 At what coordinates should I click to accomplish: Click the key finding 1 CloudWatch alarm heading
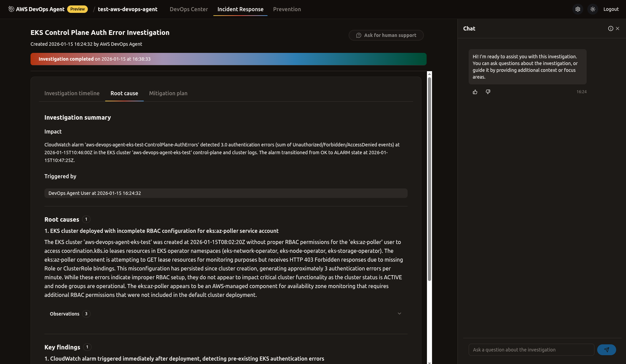click(184, 359)
